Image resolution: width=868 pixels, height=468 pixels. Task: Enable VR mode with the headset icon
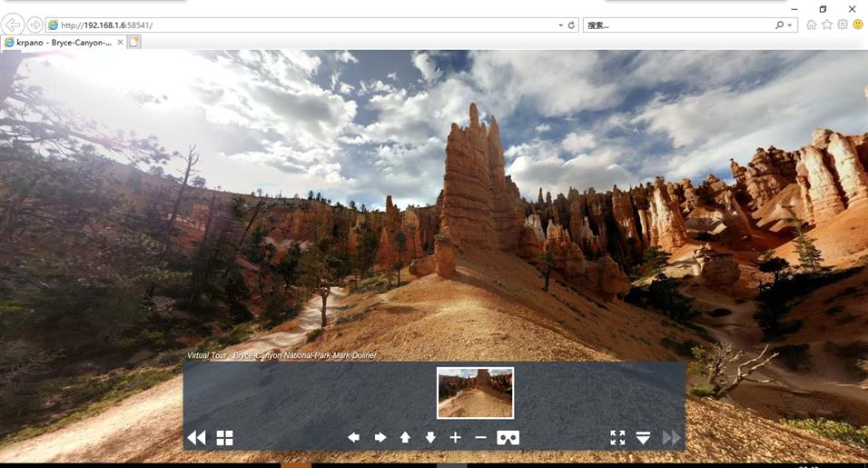point(508,438)
